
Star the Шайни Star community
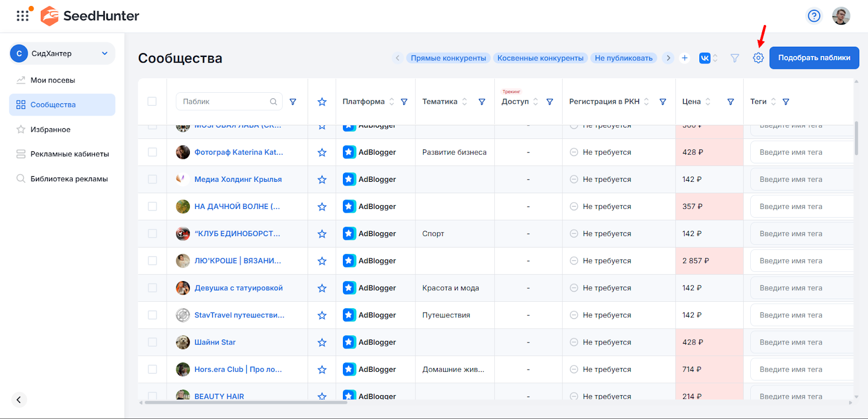(x=322, y=342)
